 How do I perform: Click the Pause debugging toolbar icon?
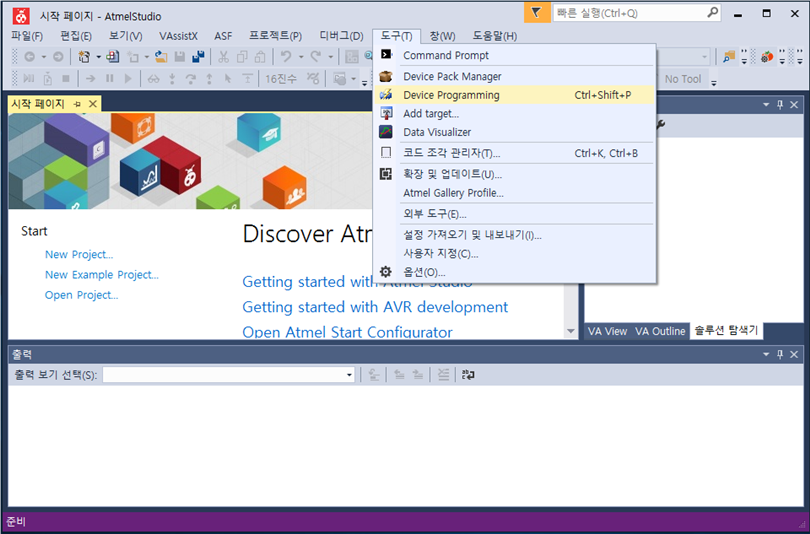point(110,78)
